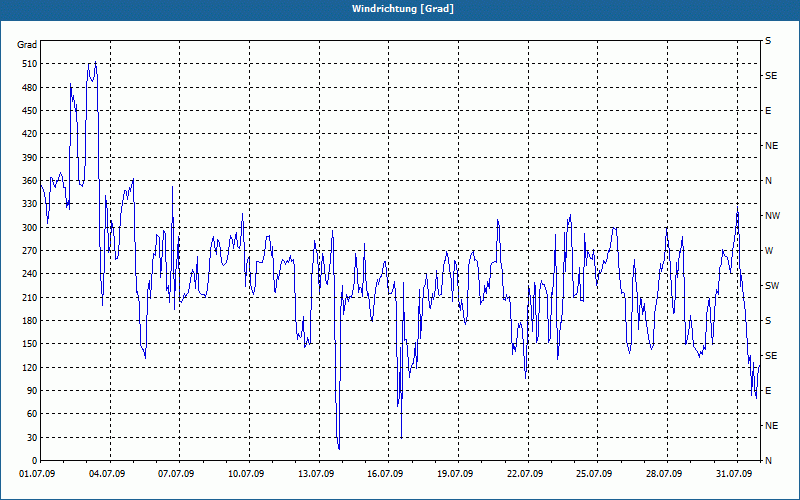Click the 120 y-axis value
The width and height of the screenshot is (800, 500).
[x=30, y=367]
